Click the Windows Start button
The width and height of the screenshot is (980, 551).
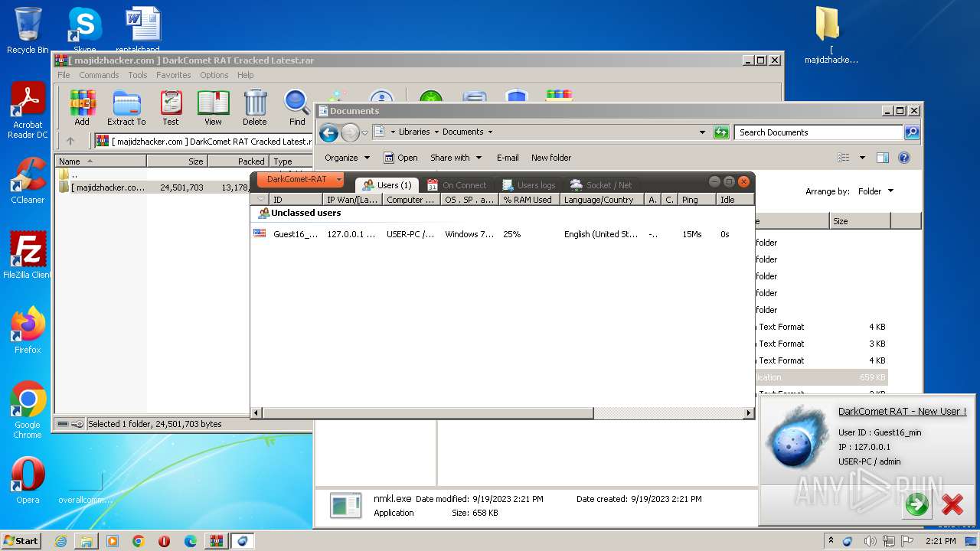click(21, 540)
